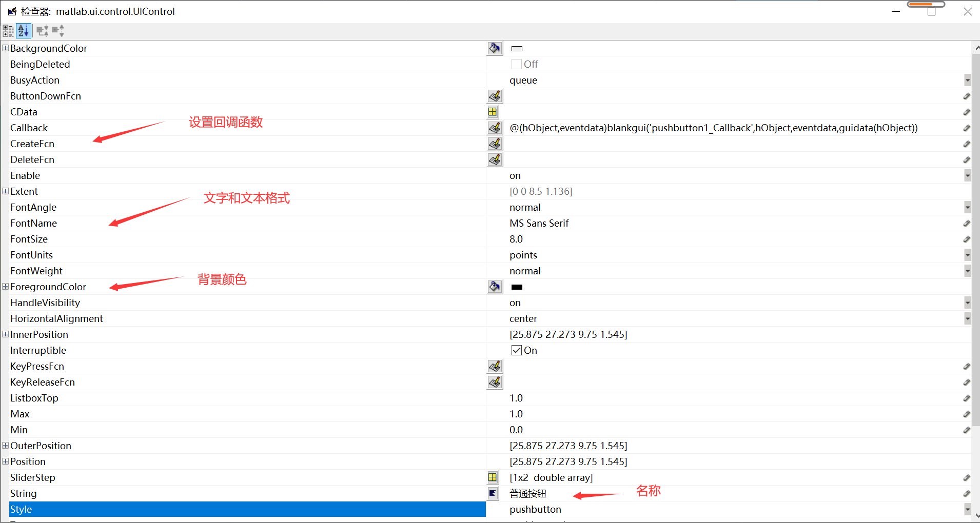Image resolution: width=980 pixels, height=523 pixels.
Task: Open HandleVisibility dropdown arrow
Action: tap(968, 303)
